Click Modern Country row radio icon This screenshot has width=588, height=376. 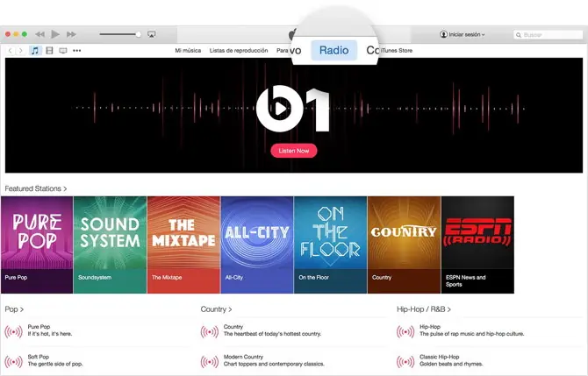tap(210, 362)
